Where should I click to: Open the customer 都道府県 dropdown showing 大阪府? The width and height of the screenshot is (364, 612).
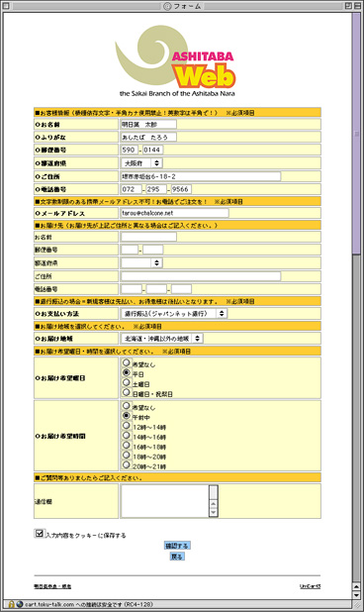141,162
